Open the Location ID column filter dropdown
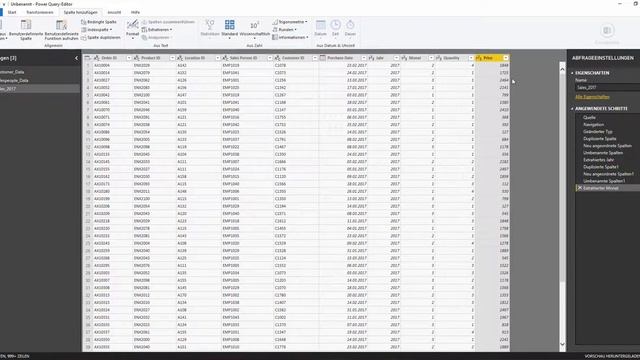640x360 pixels. pos(217,58)
